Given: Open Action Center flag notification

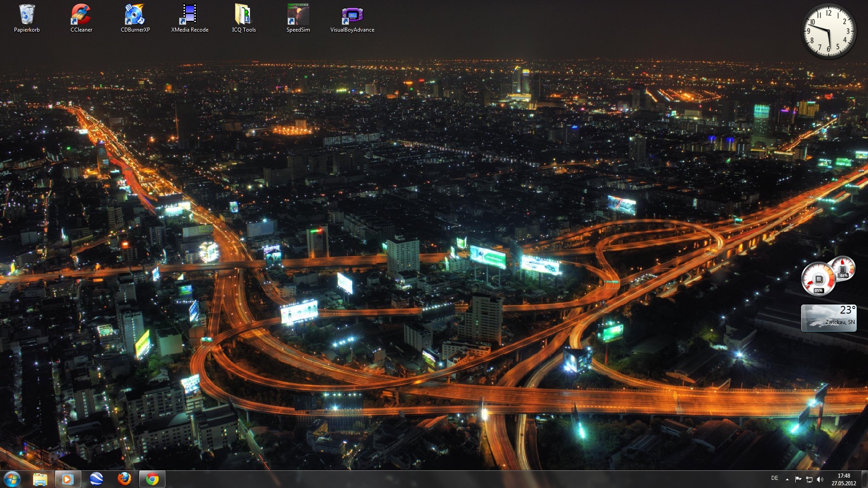Looking at the screenshot, I should point(798,479).
